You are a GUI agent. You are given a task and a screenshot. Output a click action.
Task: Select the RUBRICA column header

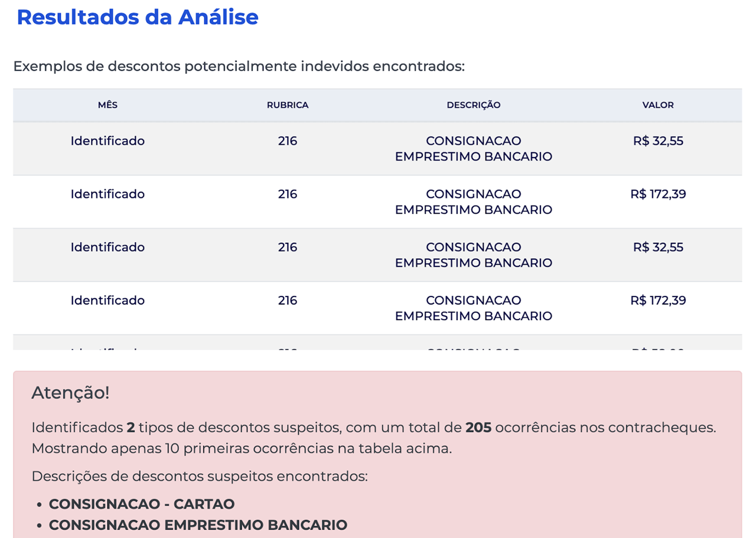(288, 105)
